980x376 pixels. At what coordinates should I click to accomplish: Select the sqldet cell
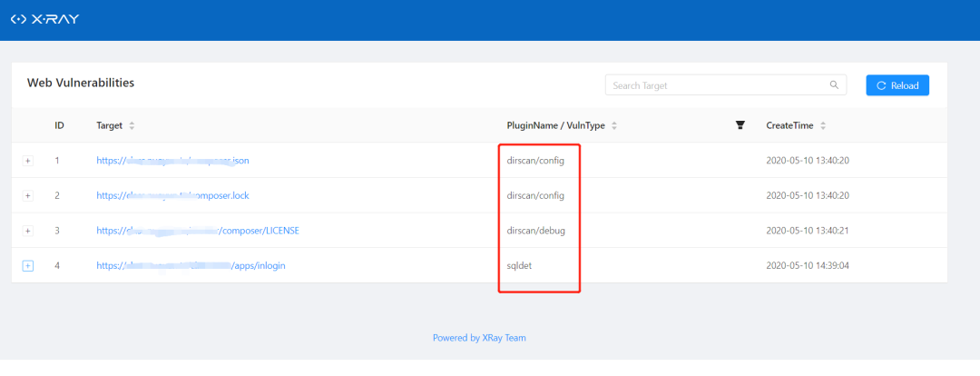coord(519,266)
